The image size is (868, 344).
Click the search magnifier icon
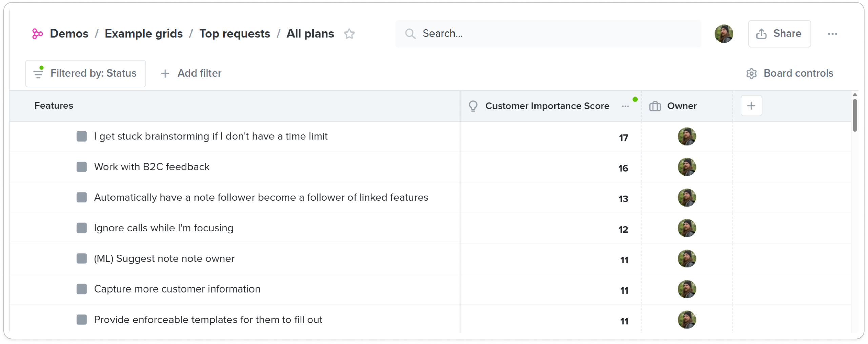point(410,34)
